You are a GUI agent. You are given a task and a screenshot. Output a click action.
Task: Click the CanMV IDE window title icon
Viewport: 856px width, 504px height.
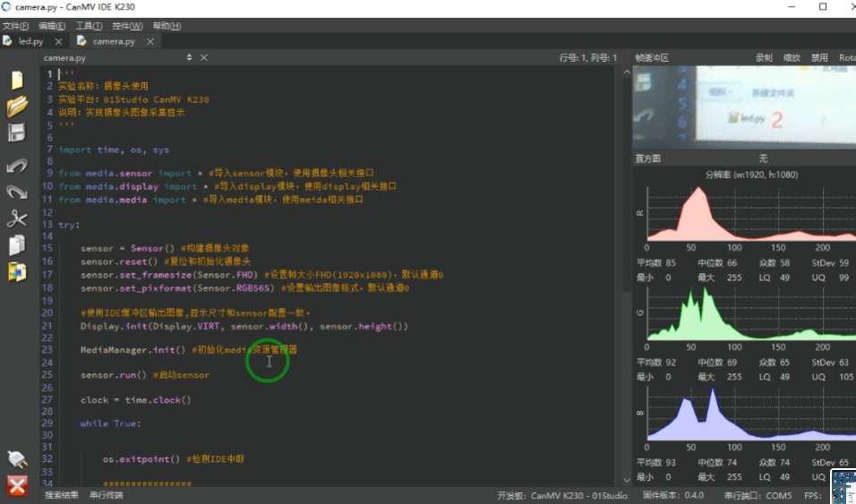6,7
